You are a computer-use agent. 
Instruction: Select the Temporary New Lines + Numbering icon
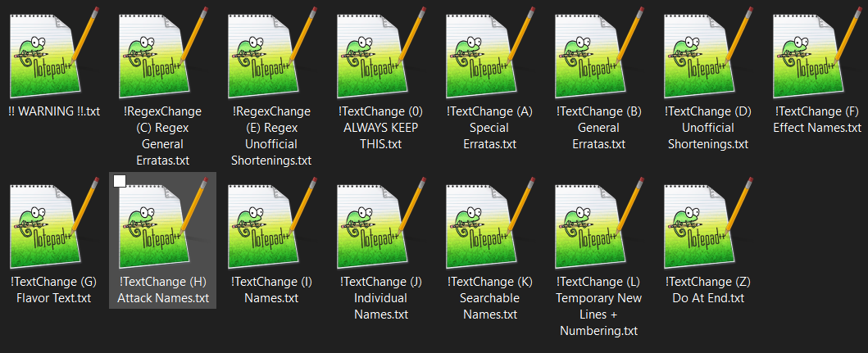click(x=599, y=223)
